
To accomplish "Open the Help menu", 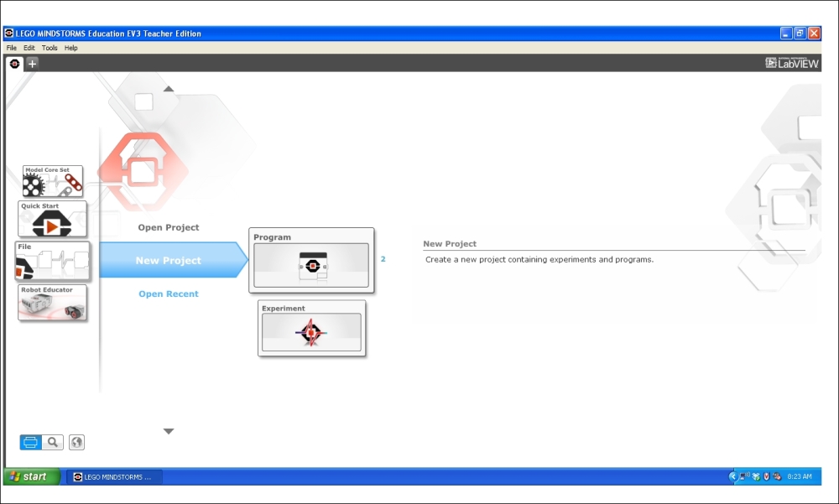I will (70, 48).
